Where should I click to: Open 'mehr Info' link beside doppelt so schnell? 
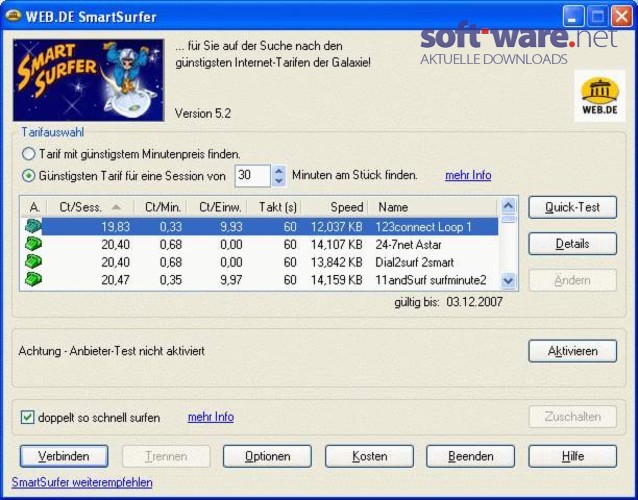pos(211,417)
